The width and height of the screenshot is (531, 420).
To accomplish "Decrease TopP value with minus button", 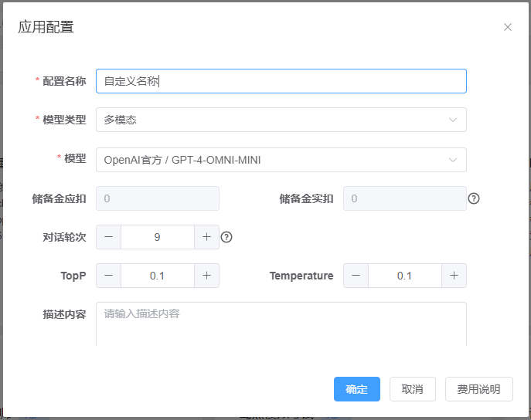I will point(108,276).
